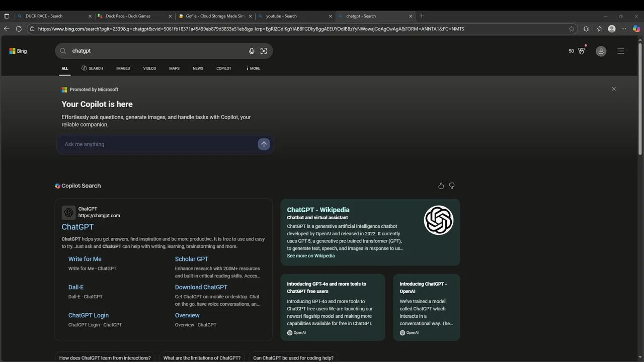Open Microsoft Rewards trophy icon
The image size is (644, 362).
click(582, 51)
